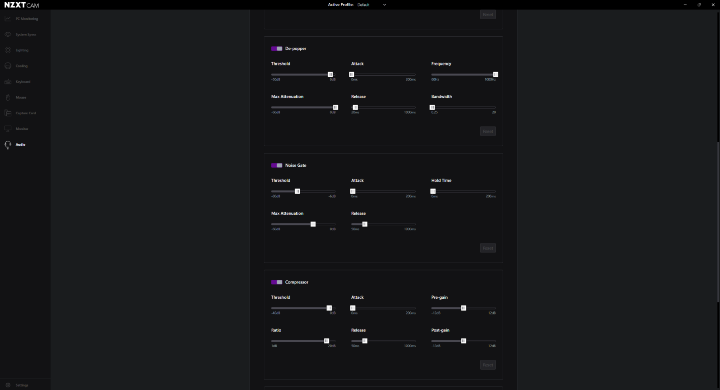720x390 pixels.
Task: Open Settings gear at sidebar bottom
Action: [x=8, y=385]
